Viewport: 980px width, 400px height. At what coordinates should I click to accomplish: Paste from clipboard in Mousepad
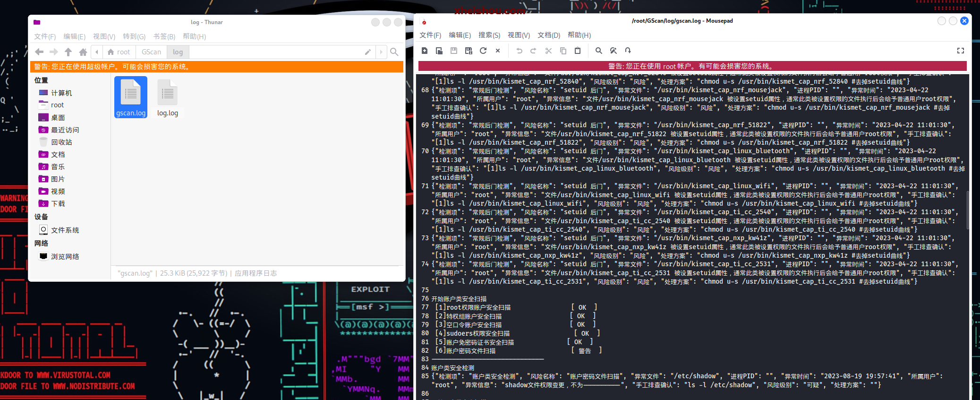(x=578, y=51)
